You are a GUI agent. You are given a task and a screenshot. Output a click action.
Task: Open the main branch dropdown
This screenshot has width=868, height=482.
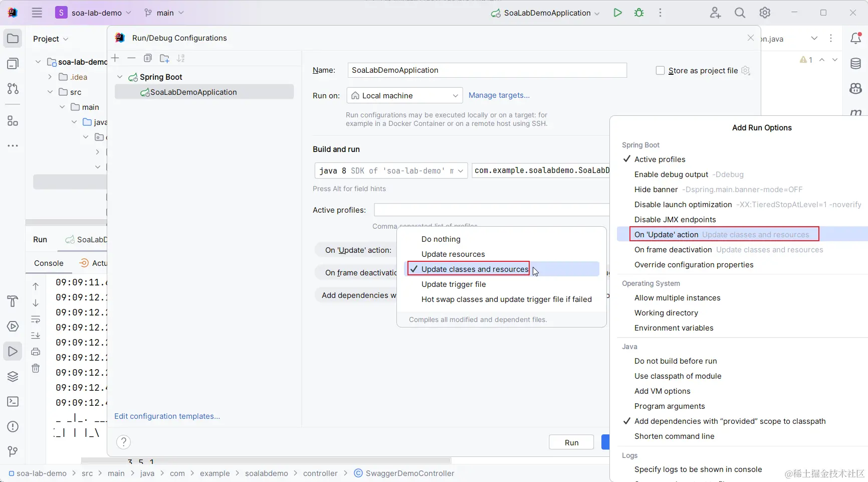pos(164,13)
